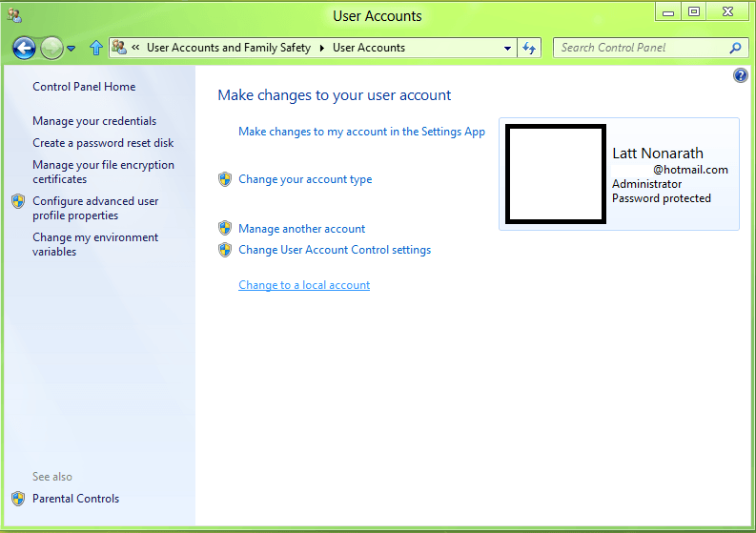Select User Accounts and Family Safety breadcrumb

pos(228,48)
